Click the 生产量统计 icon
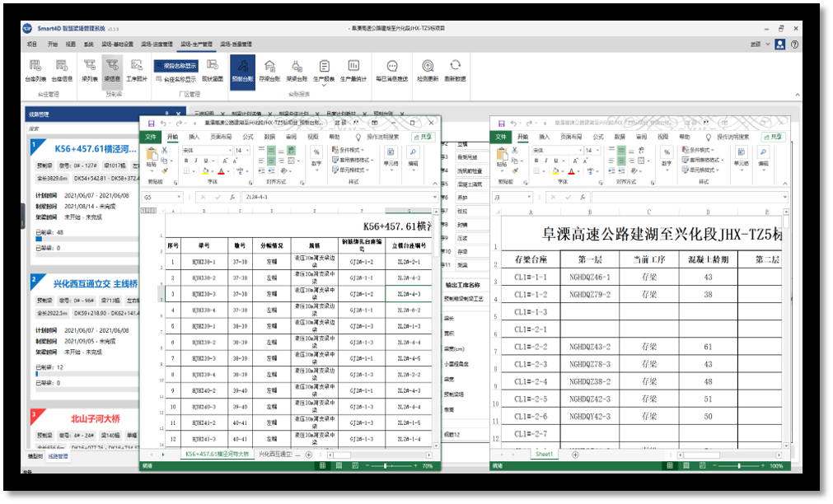833x504 pixels. [353, 69]
